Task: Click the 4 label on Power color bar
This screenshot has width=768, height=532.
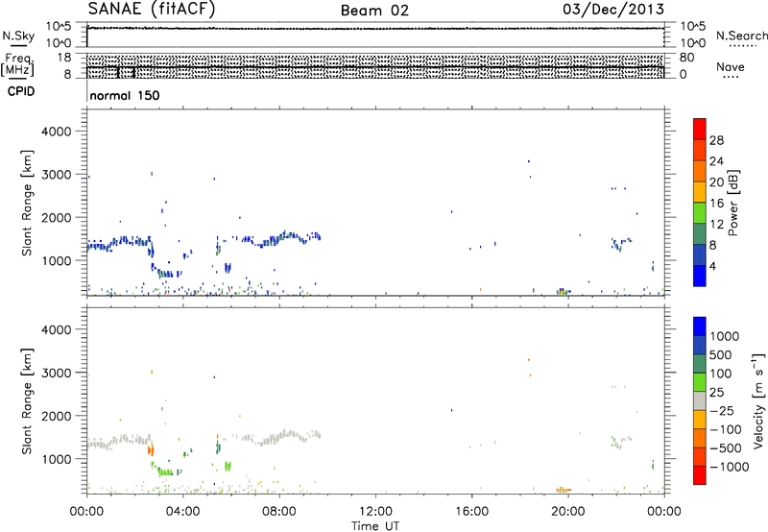Action: click(x=712, y=267)
